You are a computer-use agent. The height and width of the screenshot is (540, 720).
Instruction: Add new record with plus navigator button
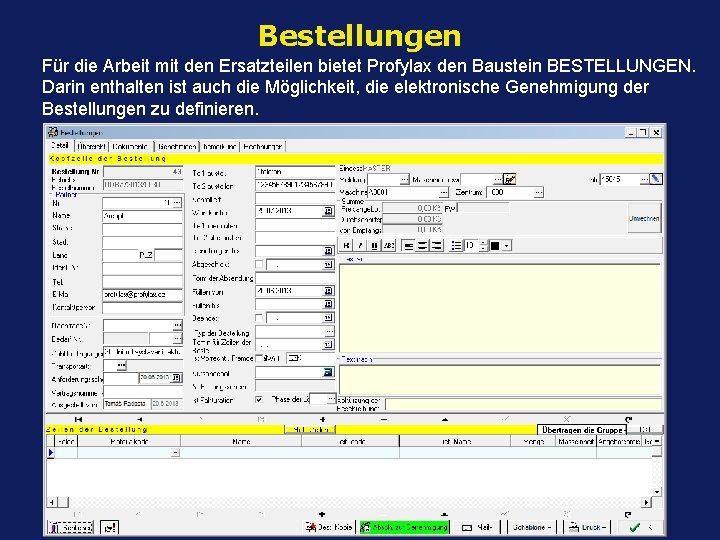coord(323,419)
